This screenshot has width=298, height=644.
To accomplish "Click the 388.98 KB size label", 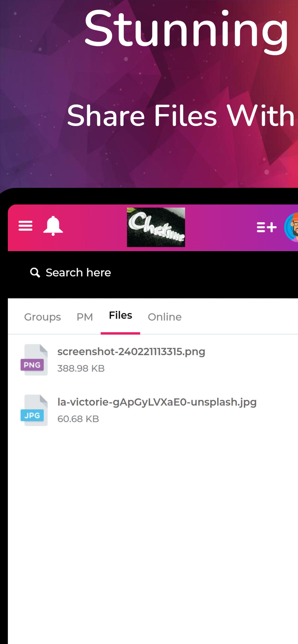I will tap(81, 368).
